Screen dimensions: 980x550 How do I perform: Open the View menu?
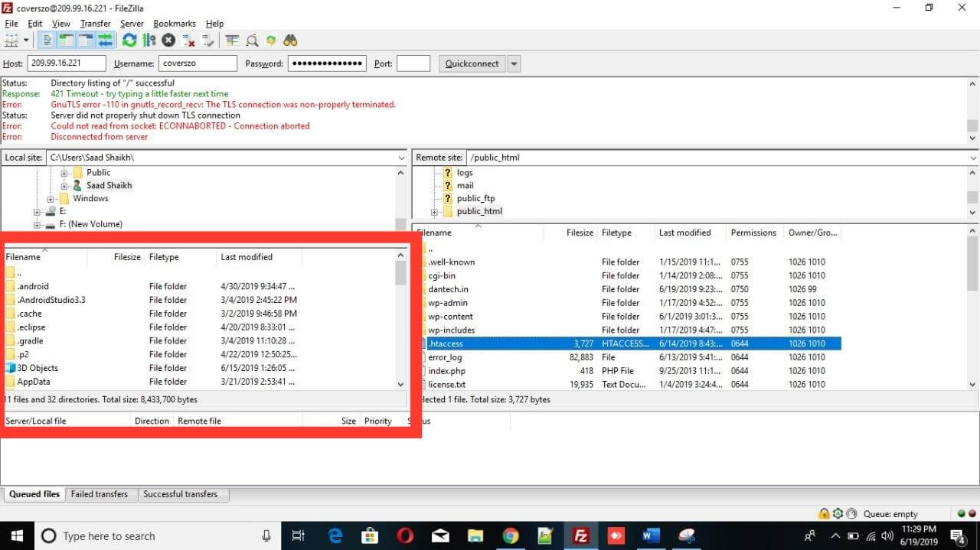point(61,24)
